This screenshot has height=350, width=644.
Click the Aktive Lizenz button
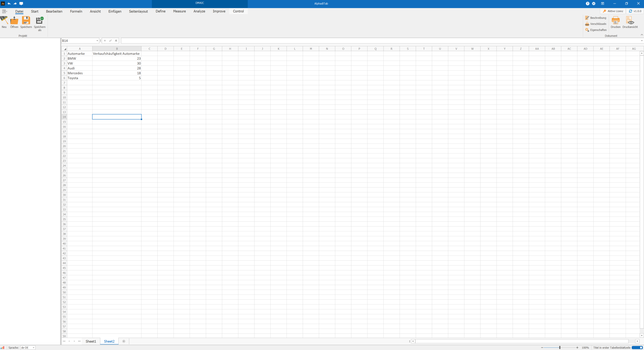[613, 11]
